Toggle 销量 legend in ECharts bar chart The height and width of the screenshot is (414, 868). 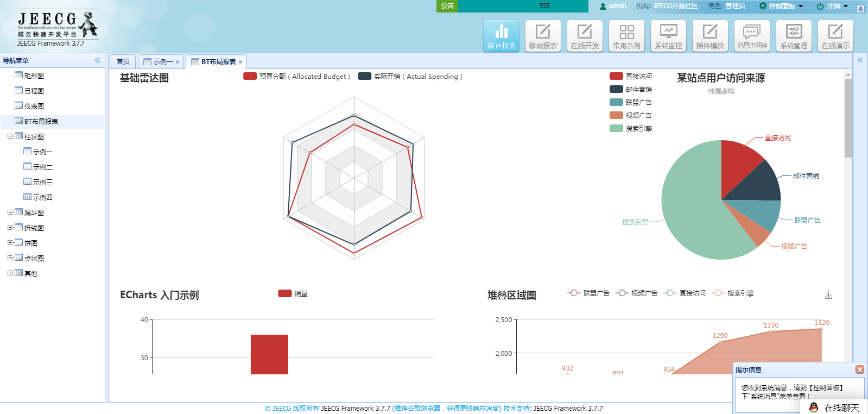pyautogui.click(x=293, y=294)
